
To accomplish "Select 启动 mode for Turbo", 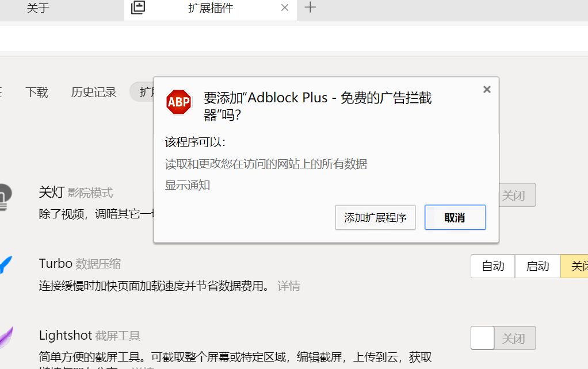I will coord(537,266).
